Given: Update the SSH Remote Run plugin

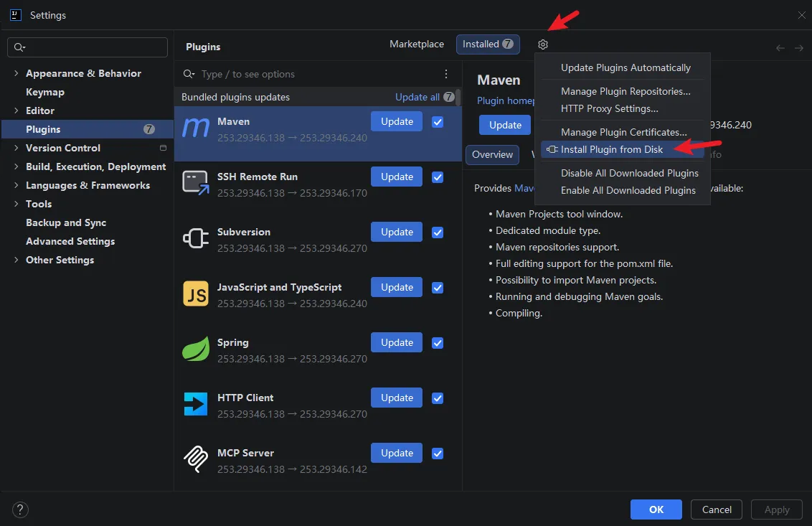Looking at the screenshot, I should pos(397,177).
